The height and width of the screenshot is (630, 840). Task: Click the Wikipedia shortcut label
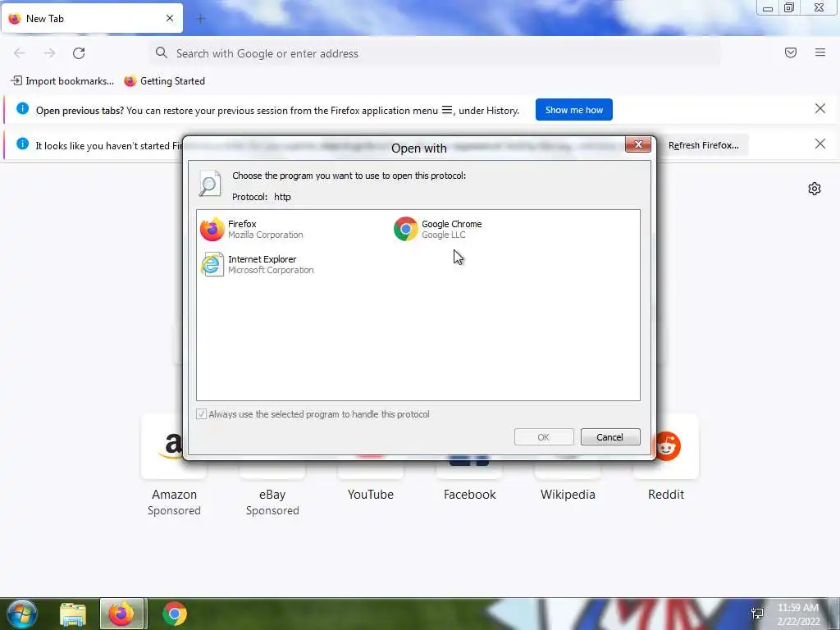tap(568, 495)
